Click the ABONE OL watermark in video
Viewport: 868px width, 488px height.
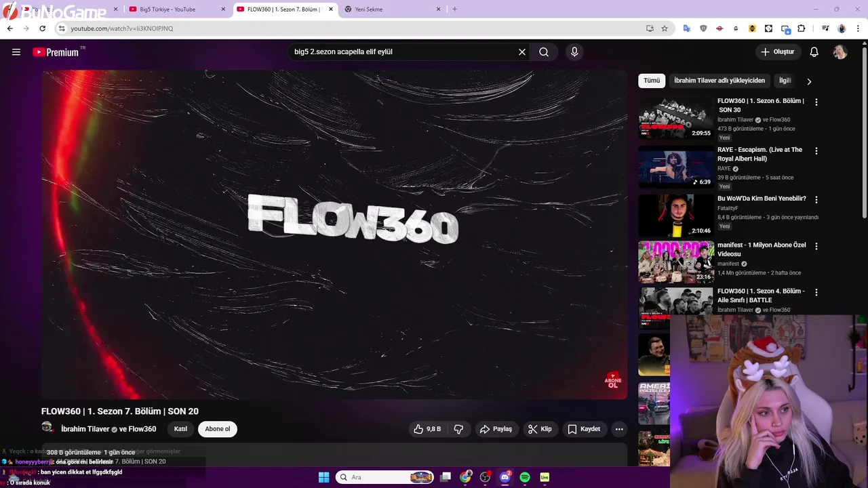(x=613, y=380)
